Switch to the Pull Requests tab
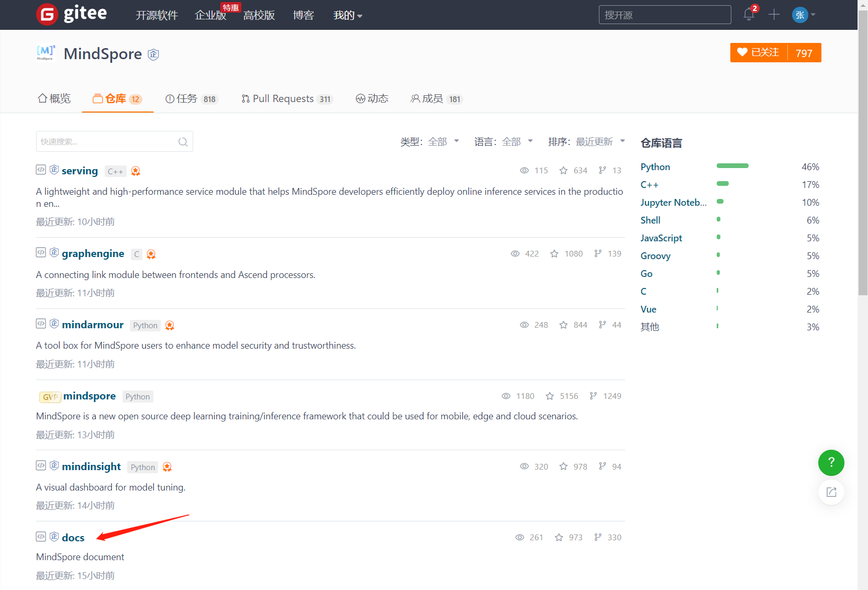Image resolution: width=868 pixels, height=590 pixels. pos(287,99)
